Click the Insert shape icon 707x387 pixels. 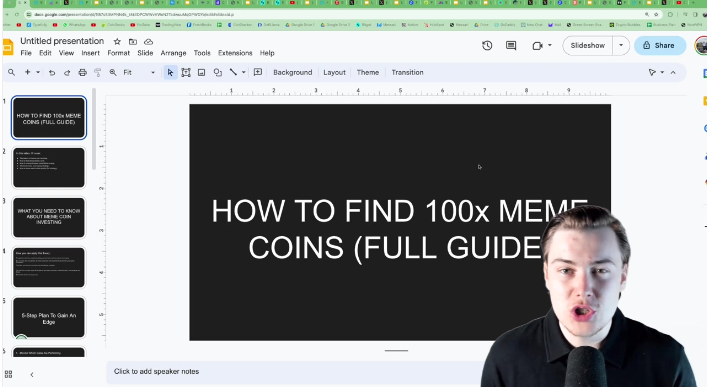click(217, 72)
